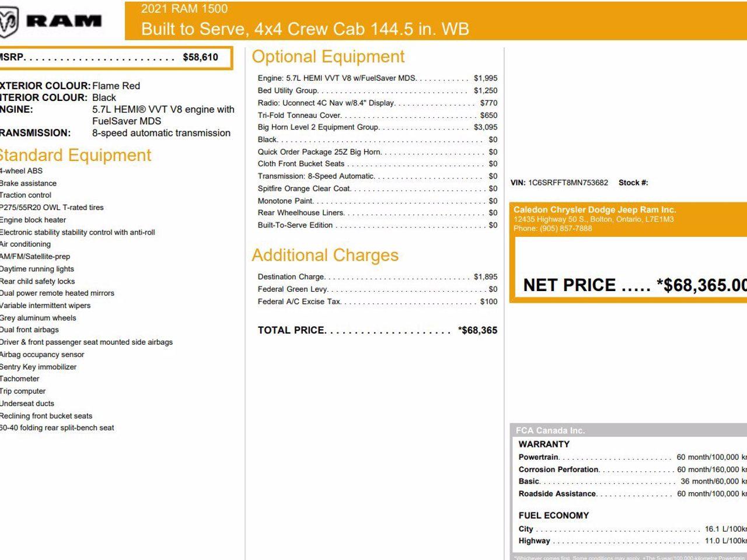
Task: Click the Destination Charge line
Action: [x=377, y=277]
